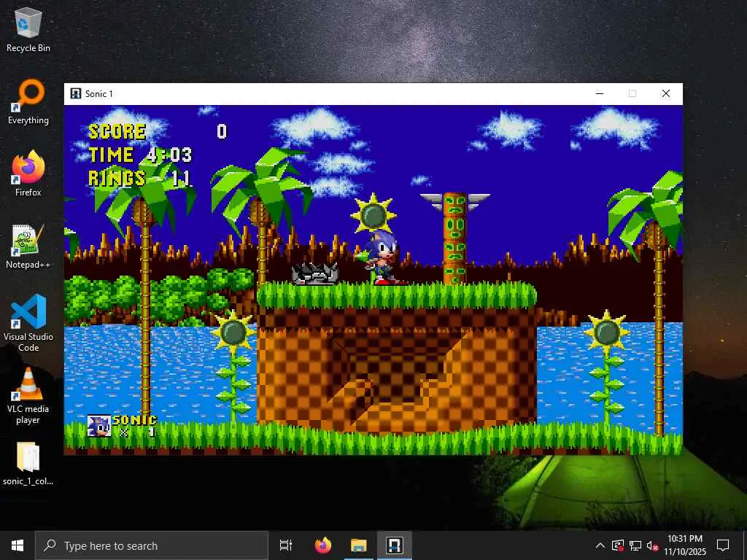Select the Notepad++ desktop shortcut
Viewport: 747px width, 560px height.
(x=28, y=246)
